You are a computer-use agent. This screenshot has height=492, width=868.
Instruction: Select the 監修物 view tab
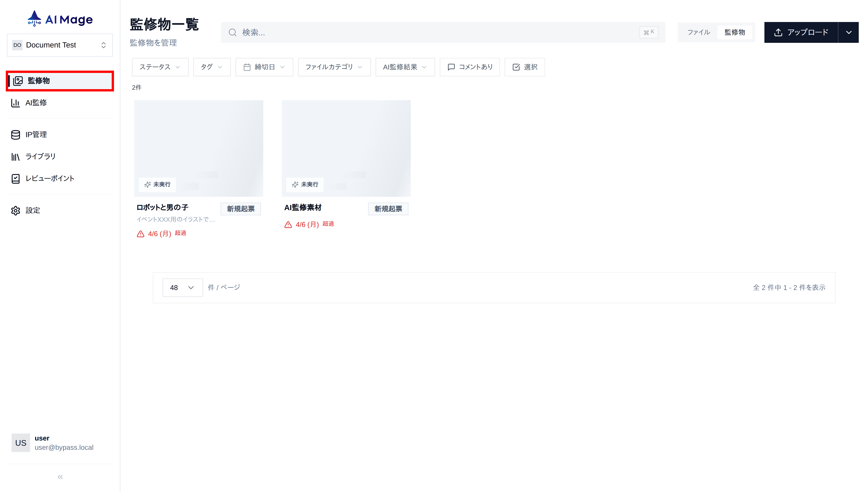pos(735,32)
